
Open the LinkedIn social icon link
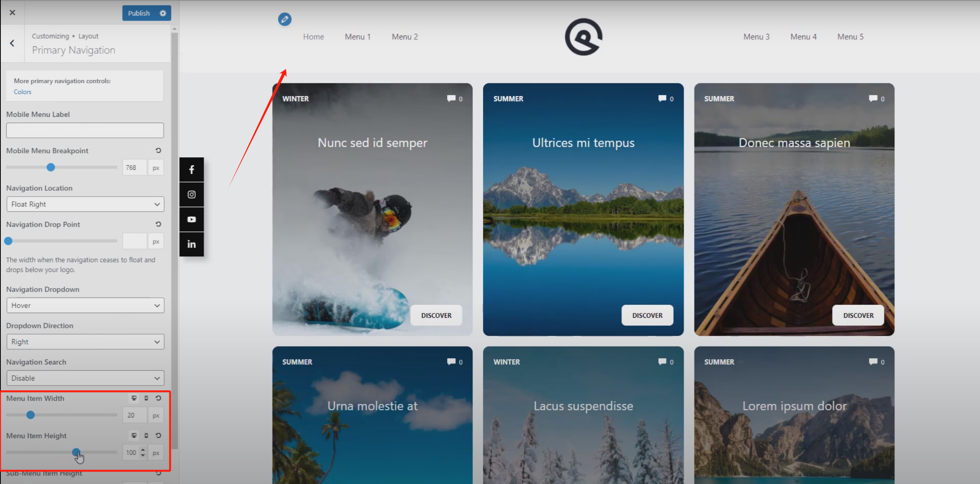191,244
